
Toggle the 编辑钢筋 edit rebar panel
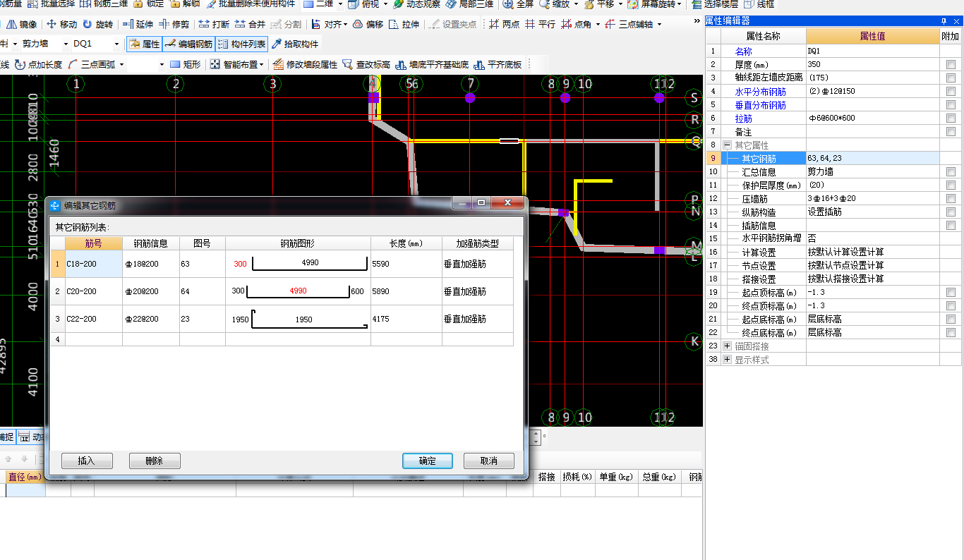click(188, 44)
